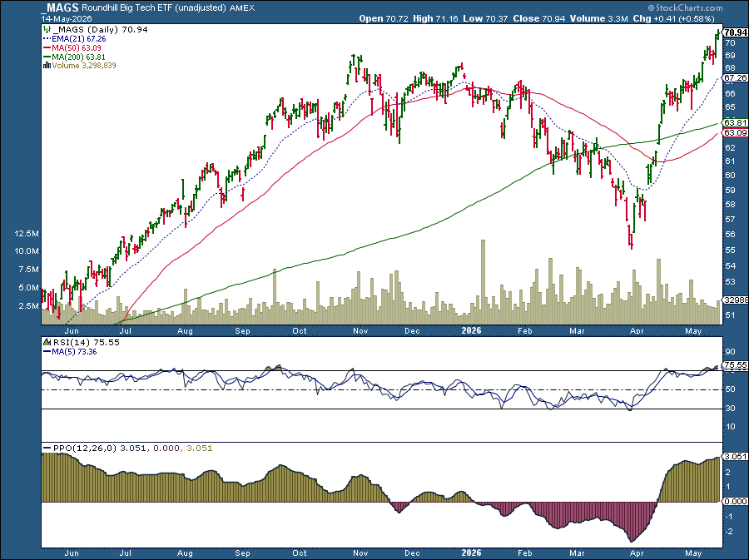
Task: Click the 70.94 last price tag on axis
Action: point(735,32)
